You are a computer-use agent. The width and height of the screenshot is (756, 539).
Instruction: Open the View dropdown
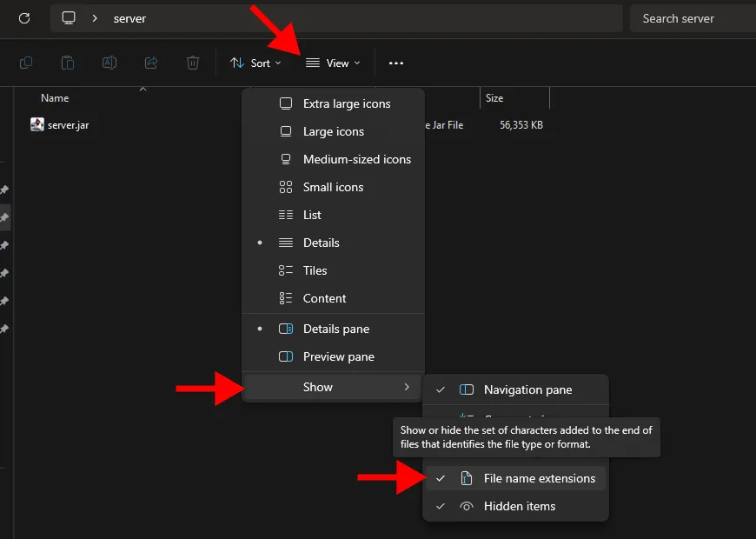tap(333, 63)
